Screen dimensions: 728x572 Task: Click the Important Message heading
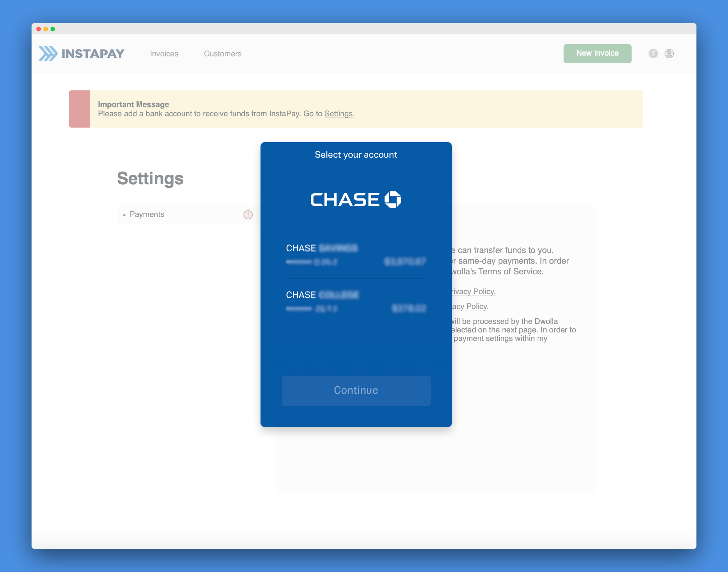point(133,105)
